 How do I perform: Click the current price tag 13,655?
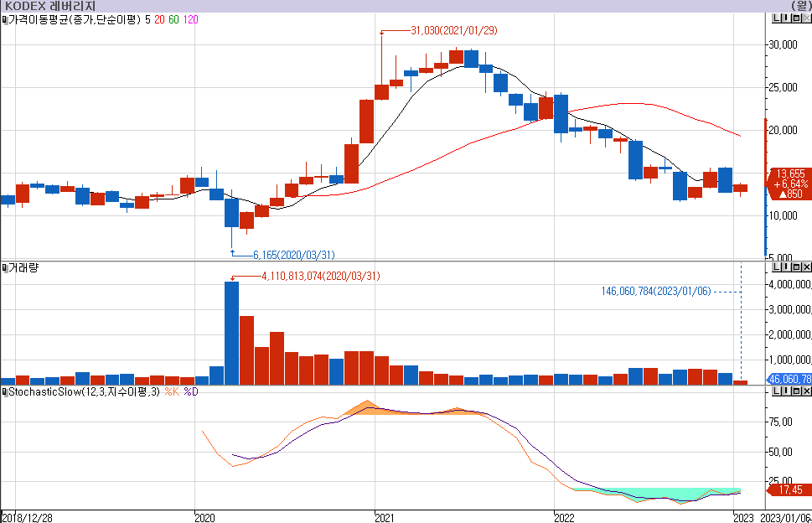point(790,174)
